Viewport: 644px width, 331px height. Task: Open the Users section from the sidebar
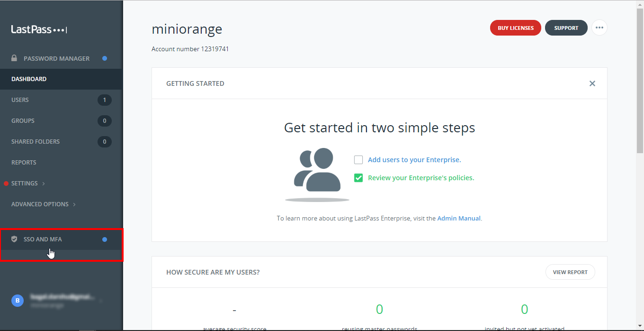20,100
